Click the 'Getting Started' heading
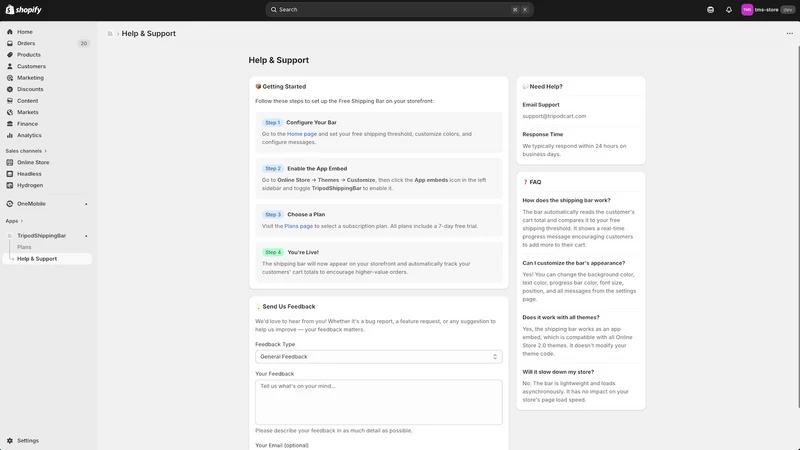The image size is (800, 450). click(x=284, y=87)
